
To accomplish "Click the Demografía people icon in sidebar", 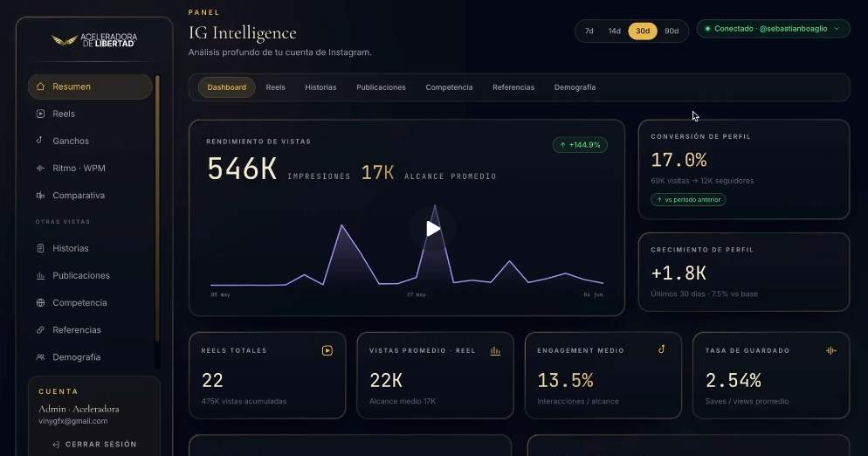I will click(40, 356).
